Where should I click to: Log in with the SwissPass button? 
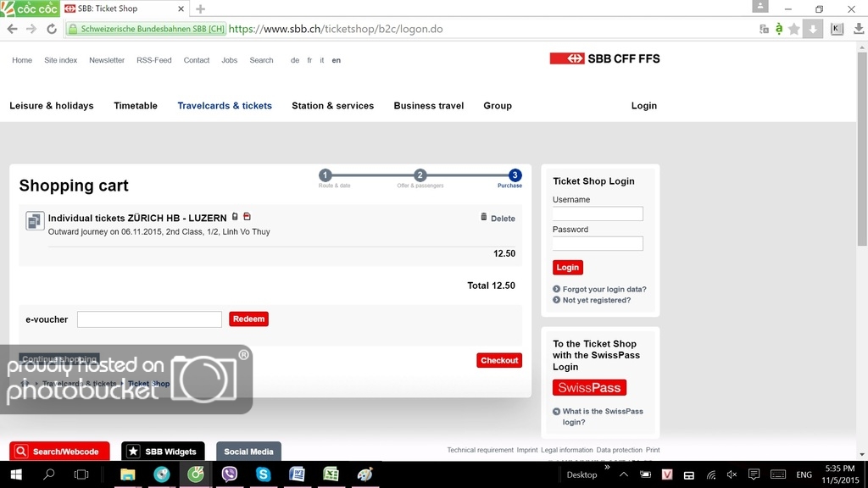click(589, 387)
